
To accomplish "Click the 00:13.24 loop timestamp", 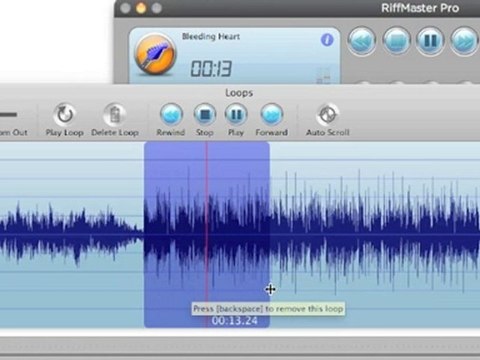I will coord(235,321).
